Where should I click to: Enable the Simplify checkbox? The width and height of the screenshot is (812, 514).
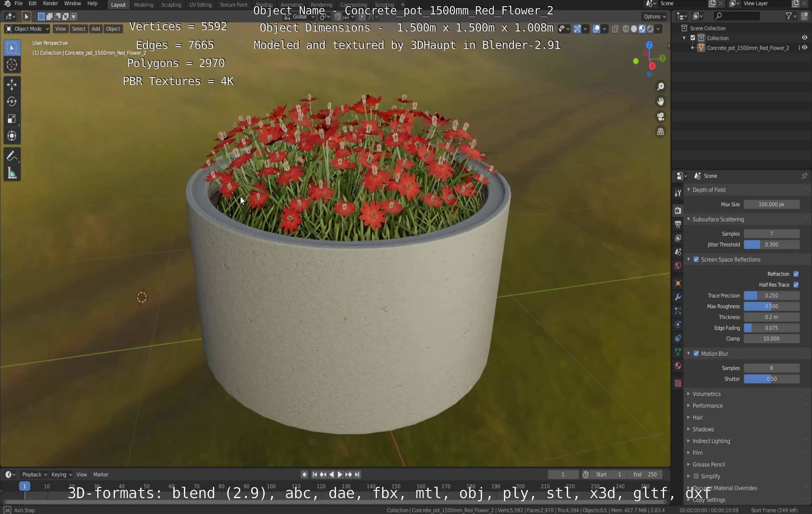coord(696,476)
